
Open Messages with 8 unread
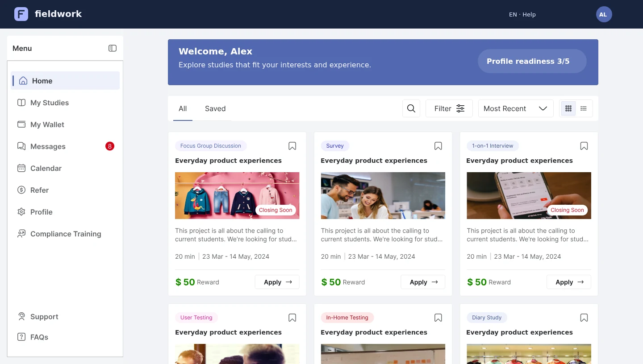[x=65, y=146]
